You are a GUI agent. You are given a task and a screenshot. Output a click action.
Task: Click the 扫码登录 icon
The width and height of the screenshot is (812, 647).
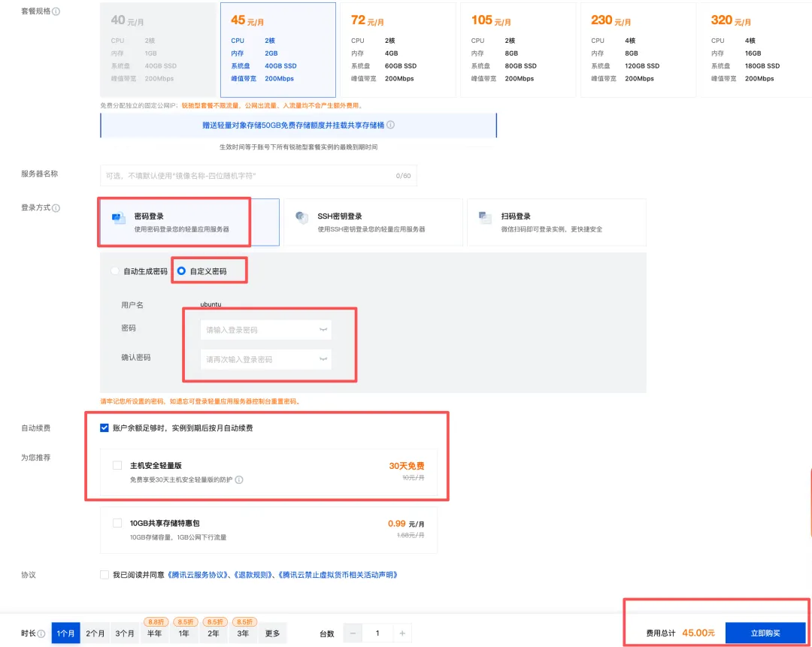coord(485,217)
